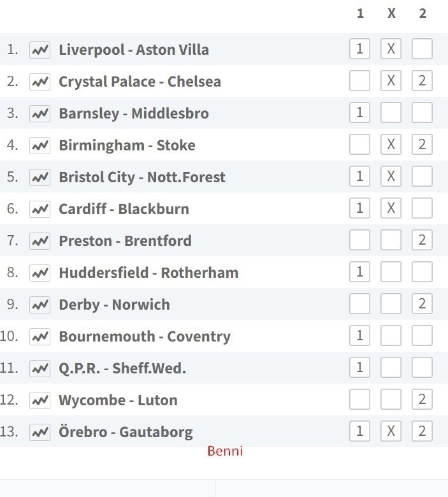Tick the empty 2 box for Bristol City - Nott.Forest
Screen dimensions: 448x497
tap(422, 176)
